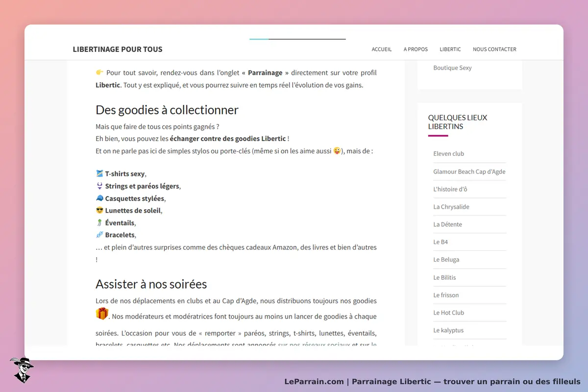588x392 pixels.
Task: Click the LIBERTINAGE POUR TOUS site title
Action: [x=118, y=49]
